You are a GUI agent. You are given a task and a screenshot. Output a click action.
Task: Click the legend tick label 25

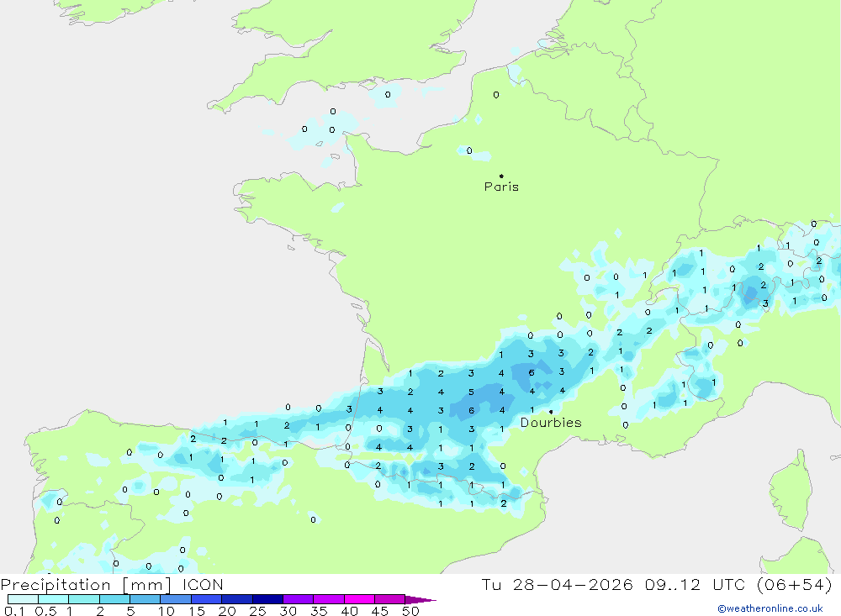[x=258, y=611]
